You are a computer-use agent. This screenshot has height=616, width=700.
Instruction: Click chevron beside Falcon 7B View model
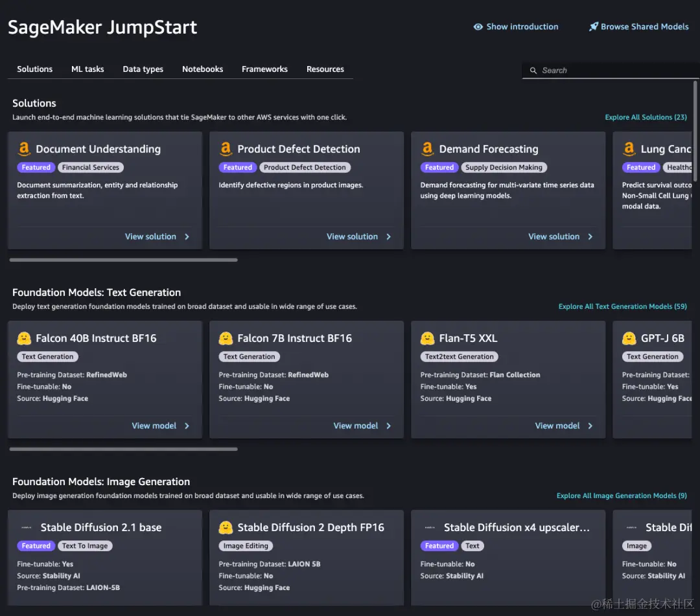pyautogui.click(x=389, y=426)
